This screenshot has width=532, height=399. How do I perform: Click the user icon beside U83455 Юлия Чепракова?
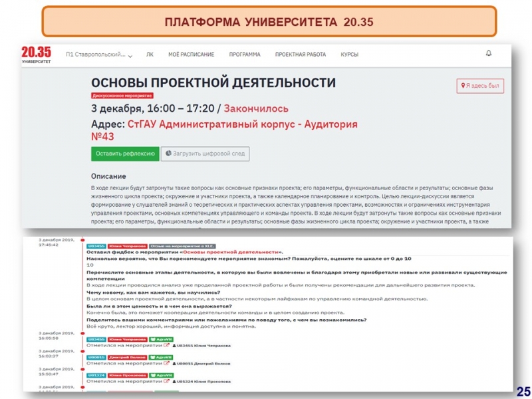(174, 346)
